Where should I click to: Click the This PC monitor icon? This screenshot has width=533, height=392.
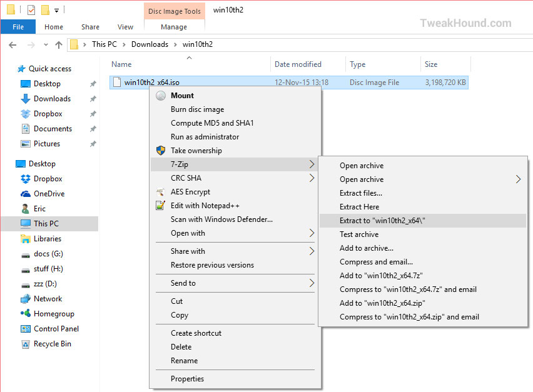26,224
